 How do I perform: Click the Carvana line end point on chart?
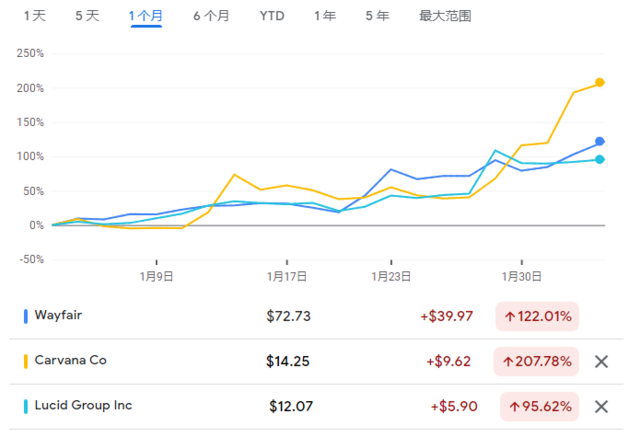click(x=600, y=82)
